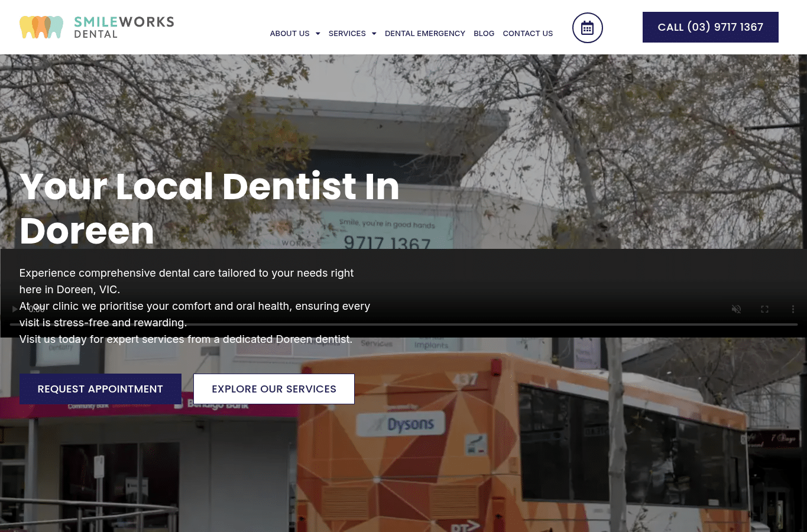Open the Services menu item
Image resolution: width=807 pixels, height=532 pixels.
point(347,34)
